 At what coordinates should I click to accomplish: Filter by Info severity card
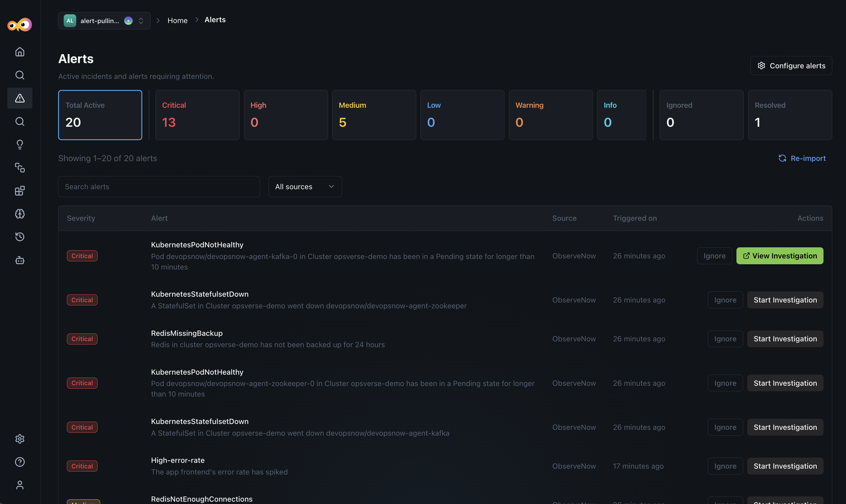[622, 115]
